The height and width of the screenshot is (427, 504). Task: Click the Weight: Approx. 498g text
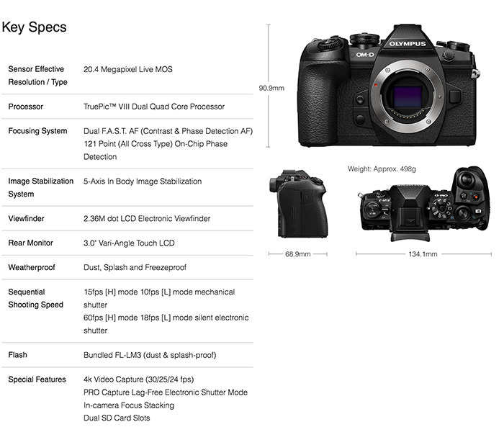pos(382,168)
